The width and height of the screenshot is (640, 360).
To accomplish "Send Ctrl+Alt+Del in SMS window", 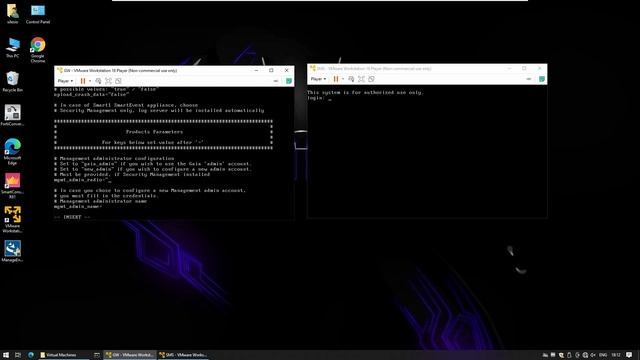I will click(x=351, y=79).
